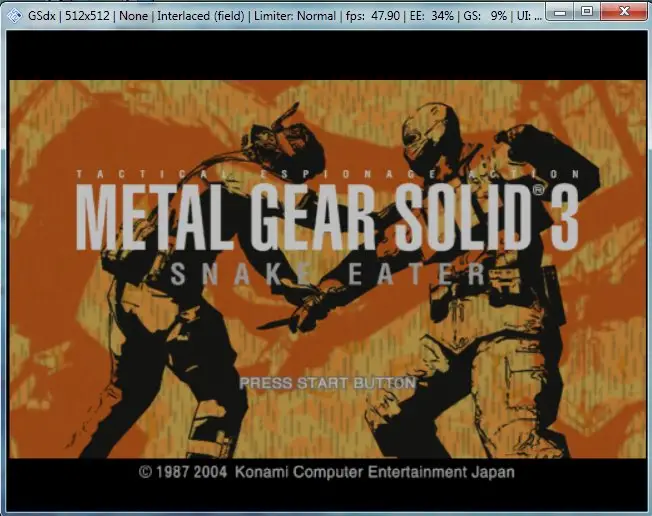The height and width of the screenshot is (516, 652).
Task: Close the GSdx emulator window
Action: coord(624,10)
